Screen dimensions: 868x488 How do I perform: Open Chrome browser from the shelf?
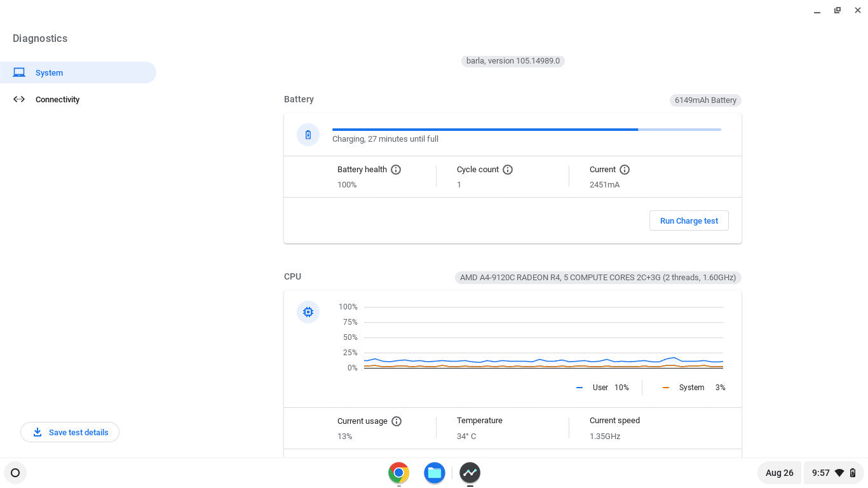click(398, 473)
